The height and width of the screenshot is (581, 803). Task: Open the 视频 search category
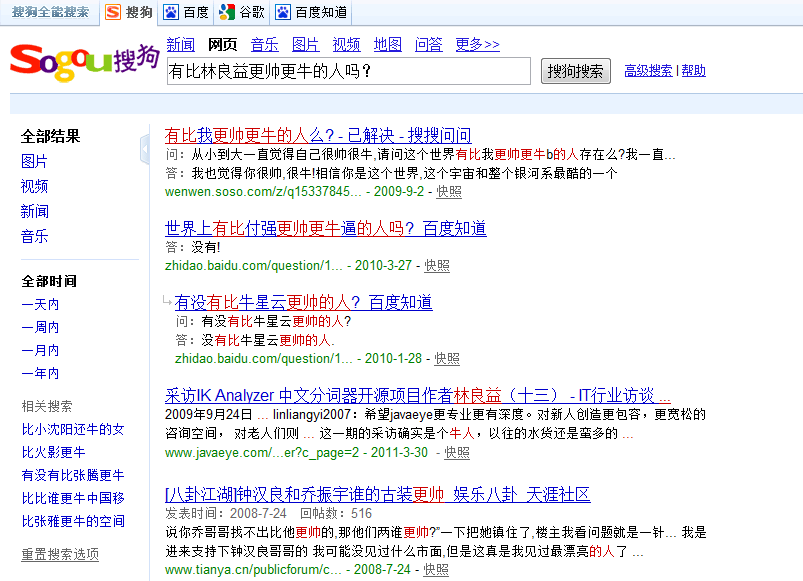tap(347, 45)
